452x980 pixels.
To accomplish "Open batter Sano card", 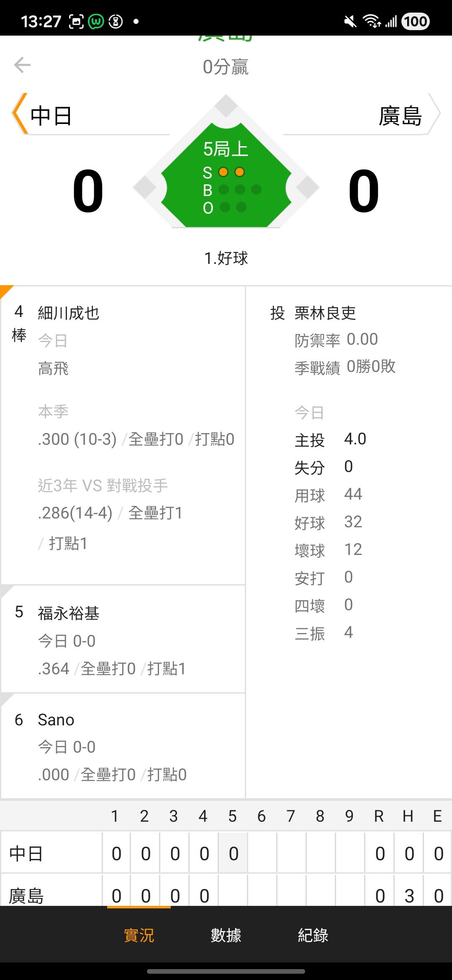I will pyautogui.click(x=56, y=720).
